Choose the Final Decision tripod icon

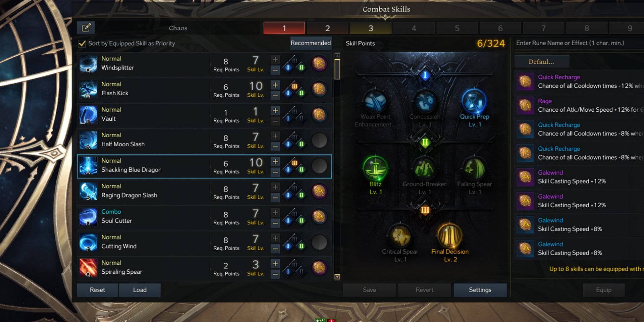tap(450, 236)
